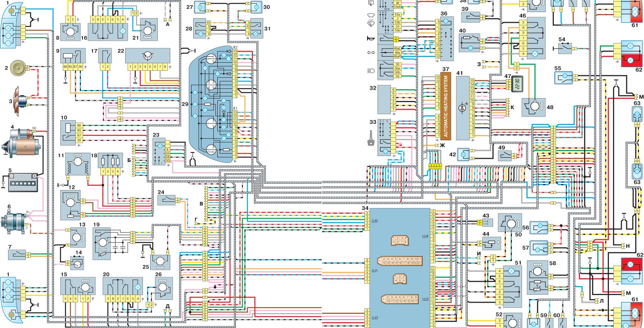Screen dimensions: 644x328
Task: Select the turn signal arrows icon
Action: click(371, 53)
